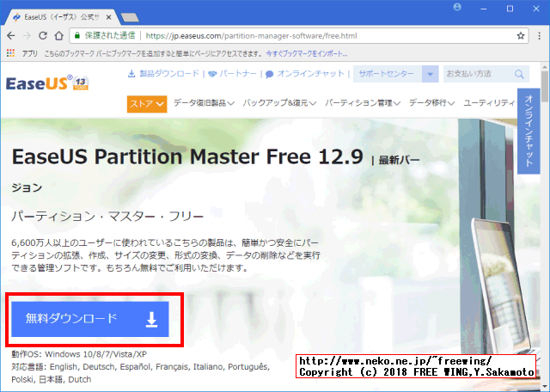Open the ユーティリティ menu
This screenshot has height=392, width=550.
[x=490, y=103]
